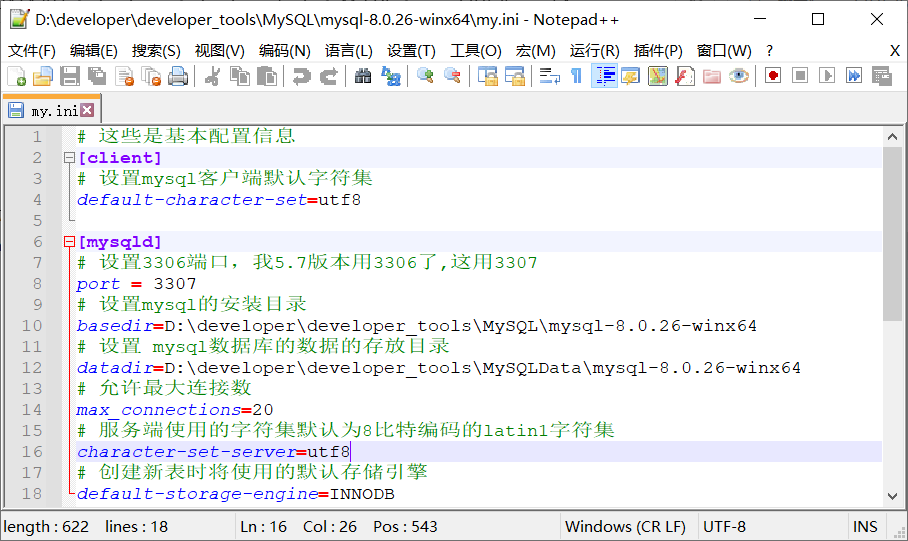Click the Zoom in magnifier icon
The height and width of the screenshot is (541, 908).
tap(425, 76)
